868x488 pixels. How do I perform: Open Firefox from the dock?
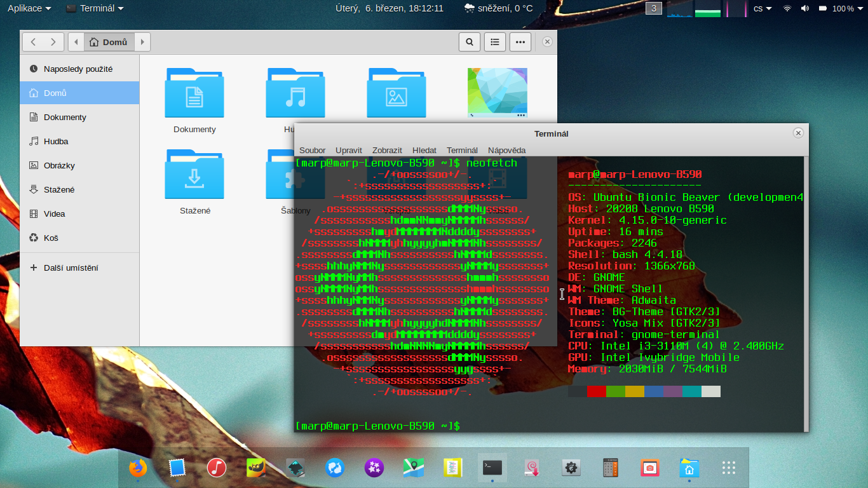138,468
